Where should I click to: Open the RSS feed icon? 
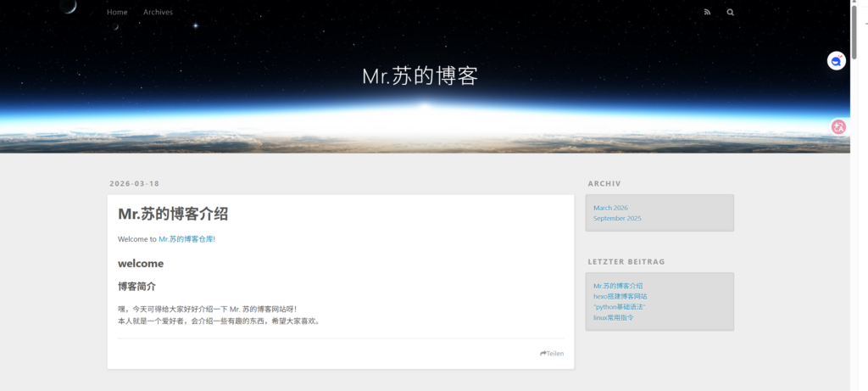click(707, 13)
